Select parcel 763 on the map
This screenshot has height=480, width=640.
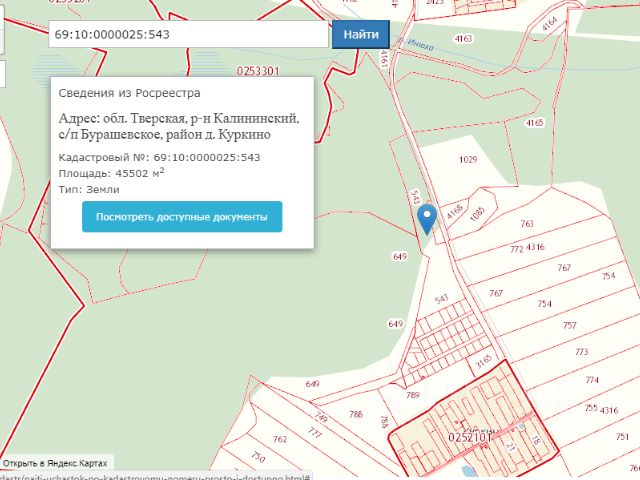(x=527, y=224)
